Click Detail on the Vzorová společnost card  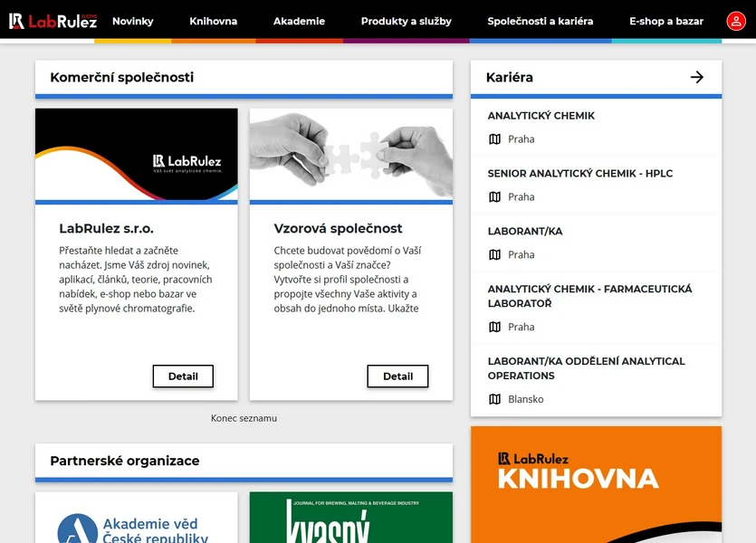click(x=397, y=376)
